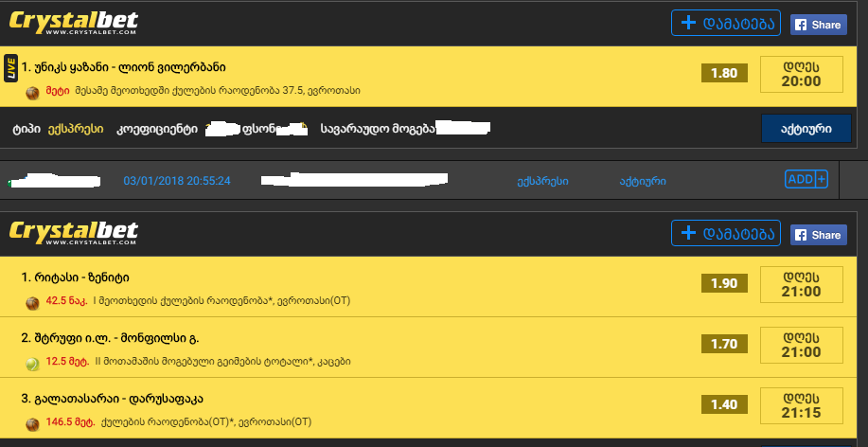
Task: Click დამატება button in the lower slip
Action: click(726, 233)
